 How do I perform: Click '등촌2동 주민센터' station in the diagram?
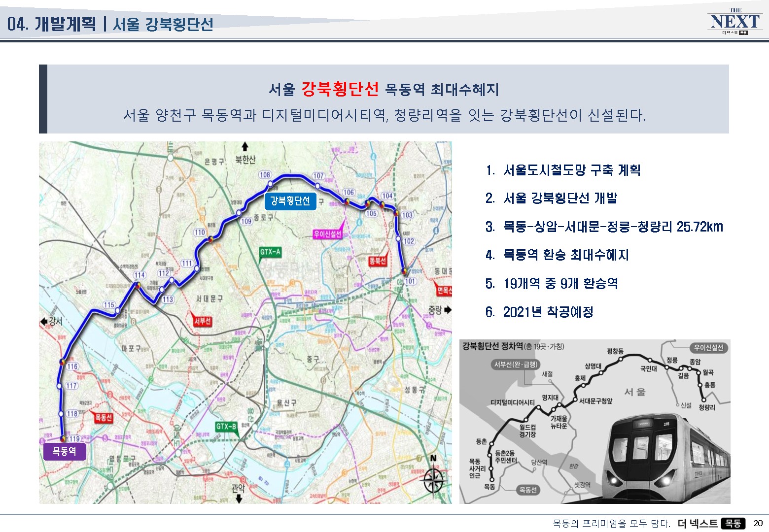(506, 457)
